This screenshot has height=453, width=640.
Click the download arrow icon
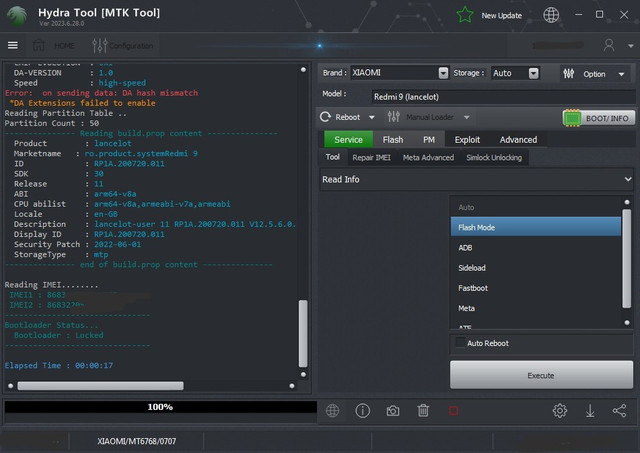pos(590,411)
